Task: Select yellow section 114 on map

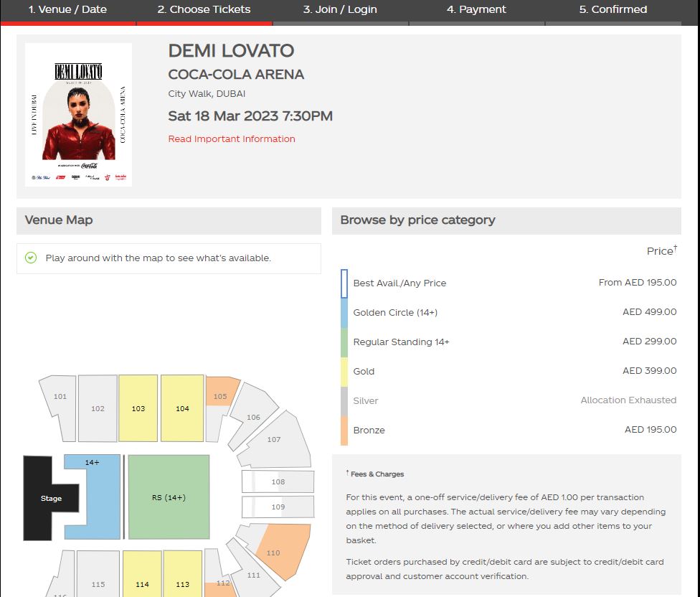Action: [142, 575]
